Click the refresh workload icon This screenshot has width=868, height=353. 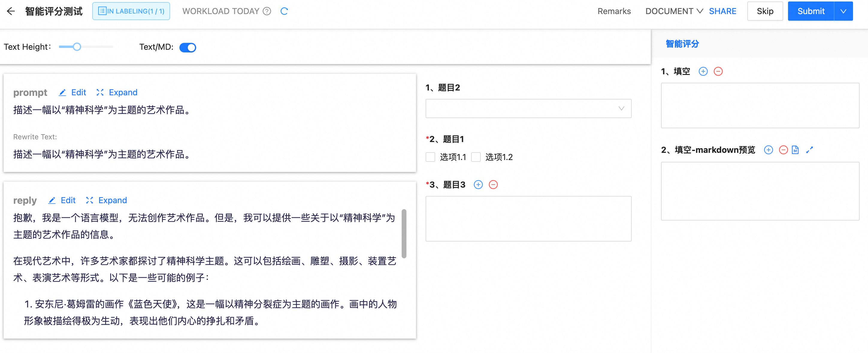tap(284, 11)
